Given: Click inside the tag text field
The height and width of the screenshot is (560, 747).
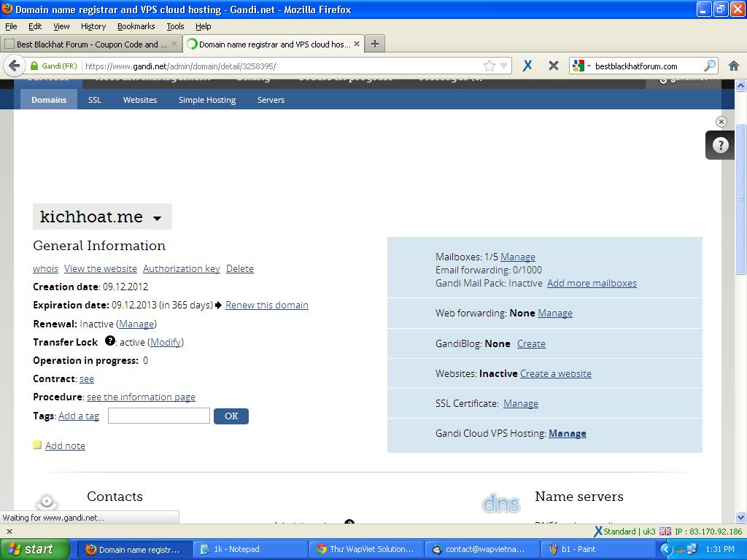Looking at the screenshot, I should (158, 416).
